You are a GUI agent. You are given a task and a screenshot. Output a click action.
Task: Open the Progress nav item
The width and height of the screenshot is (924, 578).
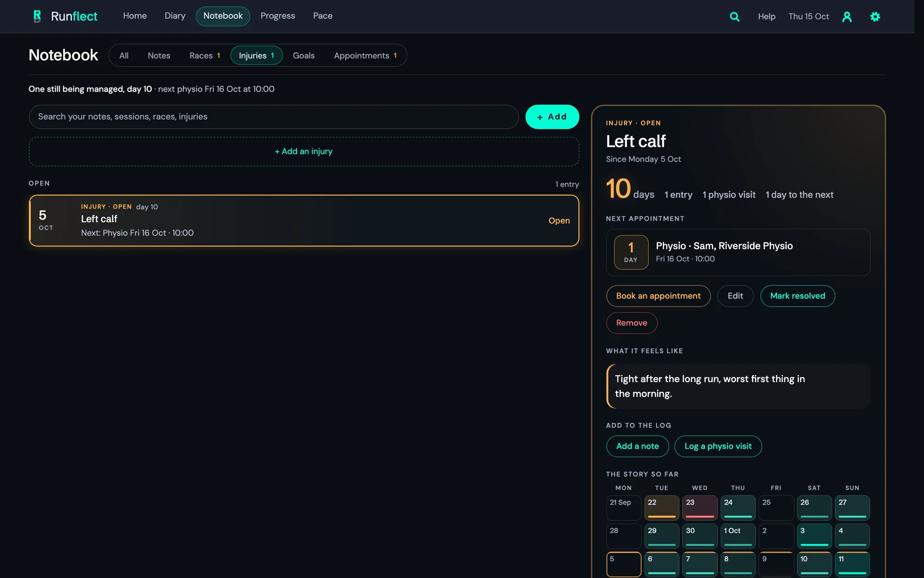278,16
